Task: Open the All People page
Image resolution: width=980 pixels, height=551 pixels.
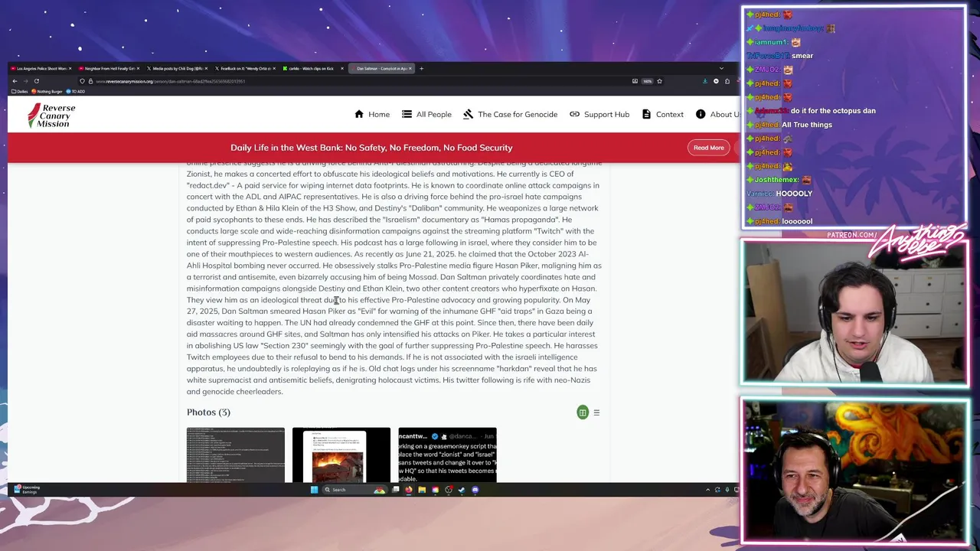Action: tap(426, 114)
